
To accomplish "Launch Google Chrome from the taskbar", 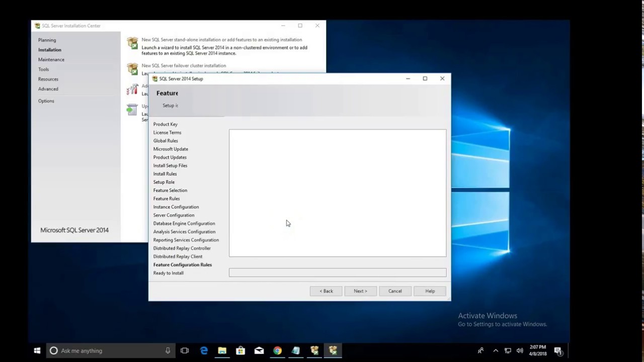I will pyautogui.click(x=277, y=350).
